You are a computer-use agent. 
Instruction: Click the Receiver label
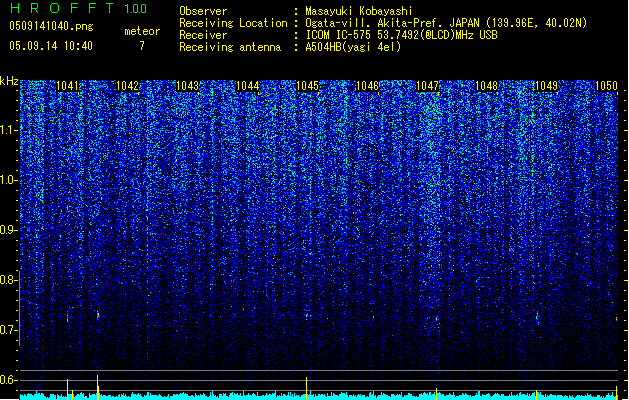[x=203, y=35]
